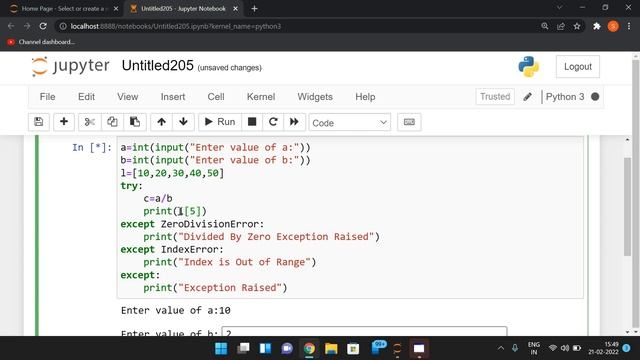Restart the kernel icon
640x360 pixels.
273,122
